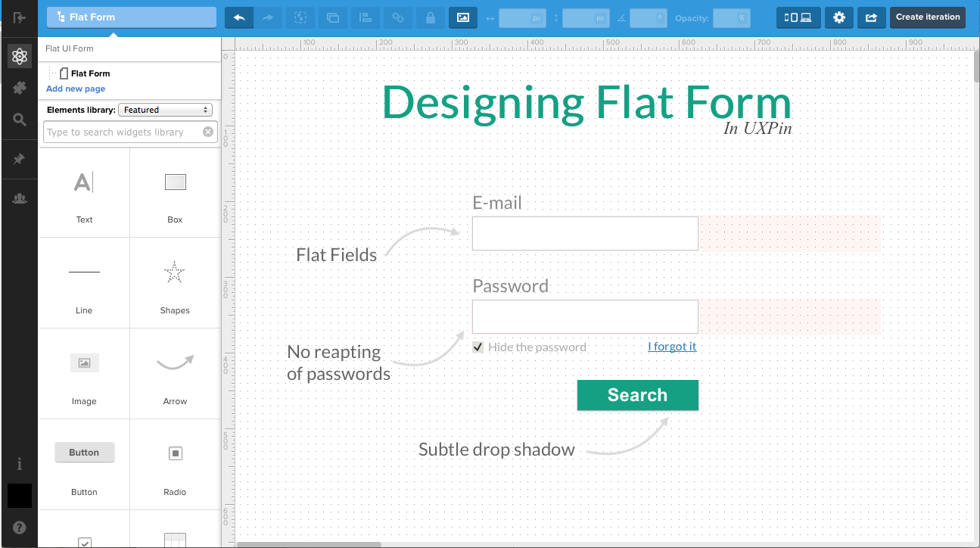Select the Flat Form page in tree
The height and width of the screenshot is (548, 980).
[x=89, y=73]
